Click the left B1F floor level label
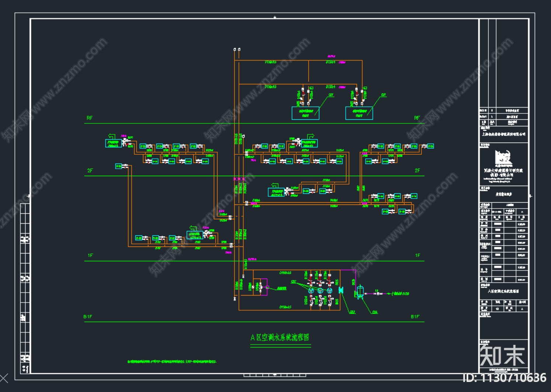 coord(88,317)
